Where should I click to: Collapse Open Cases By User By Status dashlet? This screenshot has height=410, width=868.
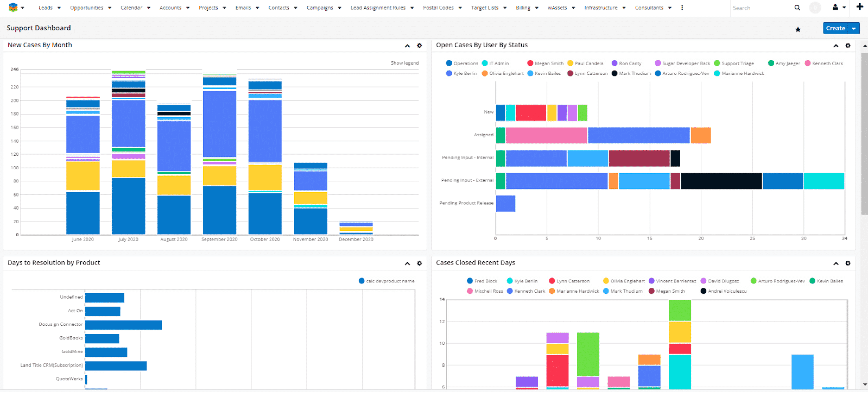[836, 46]
